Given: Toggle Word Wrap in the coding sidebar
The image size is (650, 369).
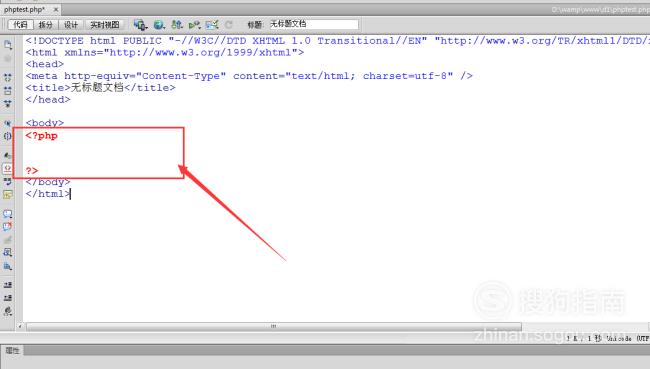Looking at the screenshot, I should click(x=7, y=182).
